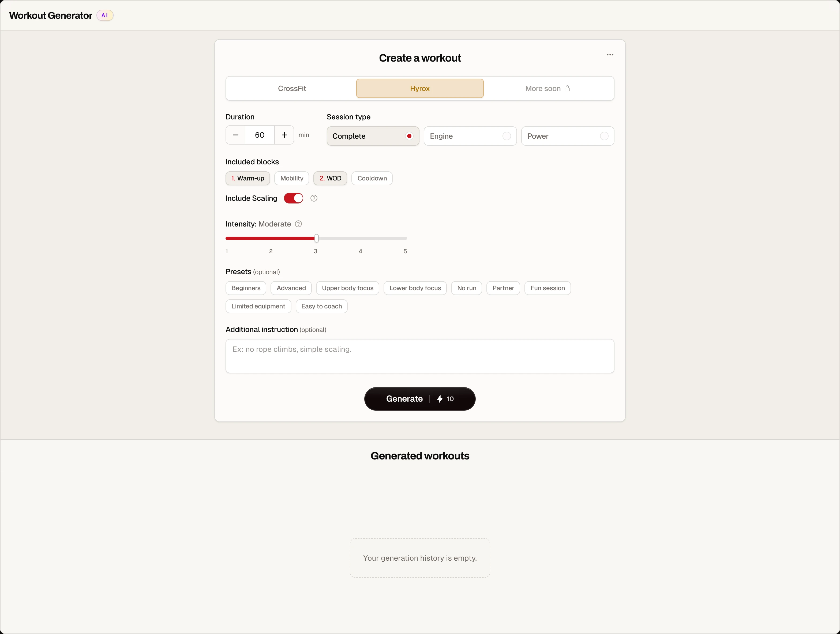Image resolution: width=840 pixels, height=634 pixels.
Task: Disable the Include Scaling switch
Action: pos(294,198)
